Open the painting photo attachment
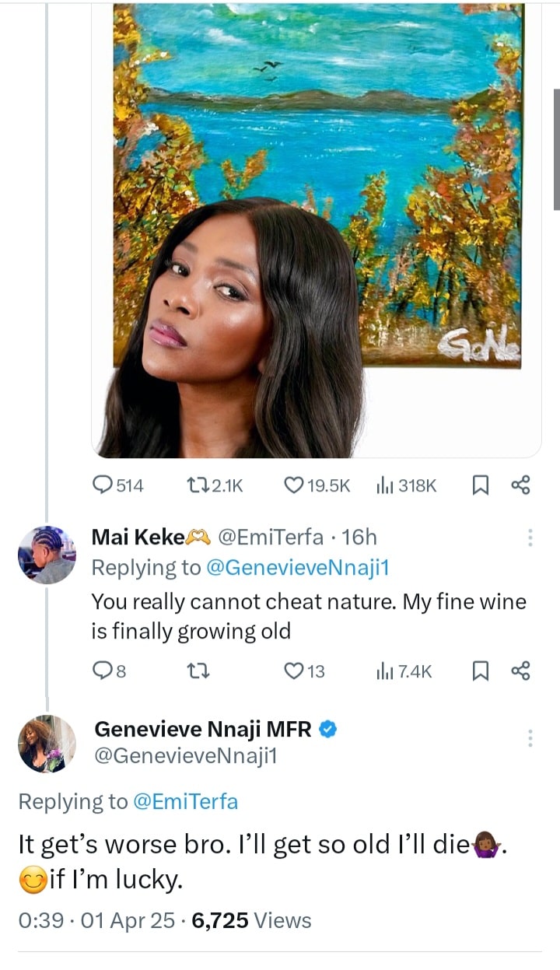 point(317,229)
